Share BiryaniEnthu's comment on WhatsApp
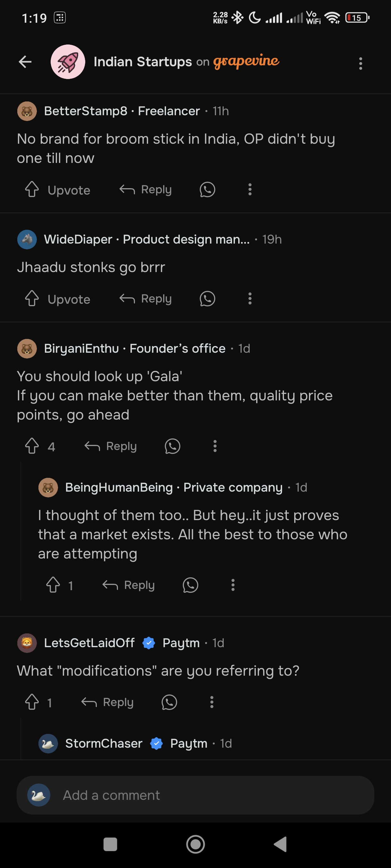This screenshot has height=868, width=391. (x=172, y=446)
